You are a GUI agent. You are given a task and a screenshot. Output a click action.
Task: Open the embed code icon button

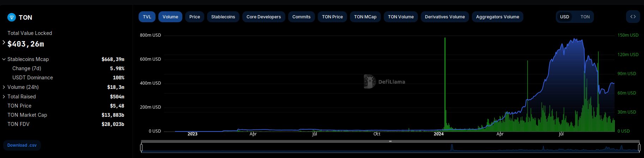[x=633, y=17]
